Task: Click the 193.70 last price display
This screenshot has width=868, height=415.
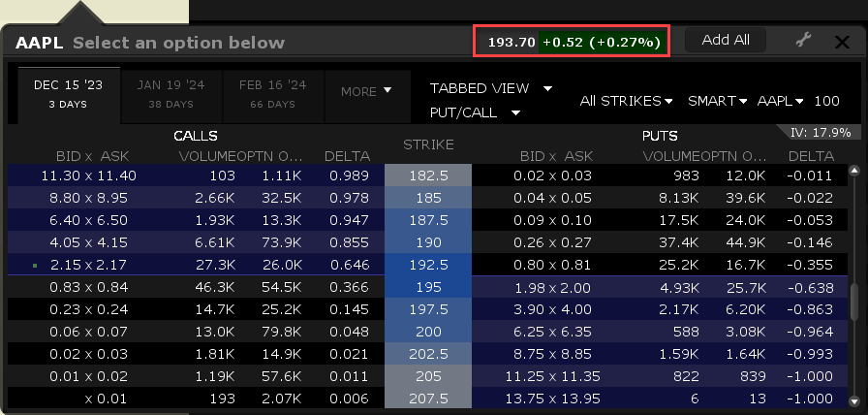Action: (511, 42)
